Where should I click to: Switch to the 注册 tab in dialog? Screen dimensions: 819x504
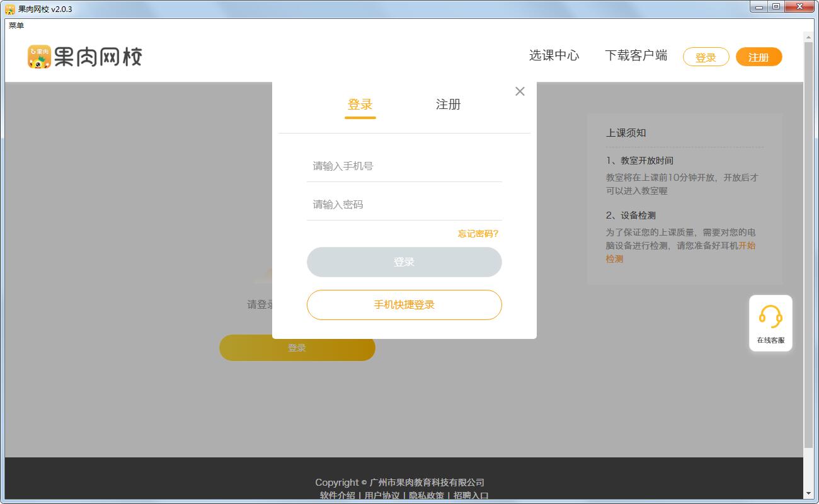pyautogui.click(x=448, y=104)
